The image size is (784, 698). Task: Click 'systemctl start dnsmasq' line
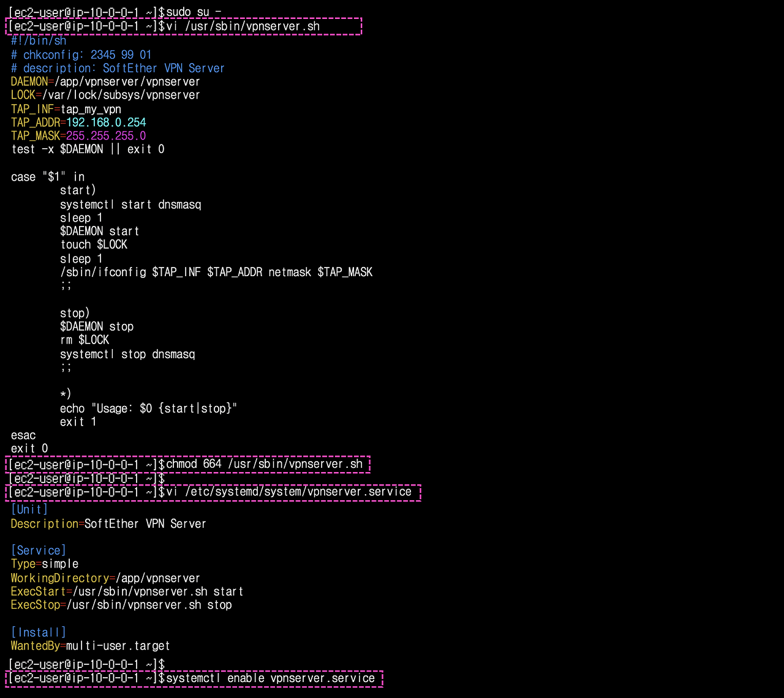(130, 205)
